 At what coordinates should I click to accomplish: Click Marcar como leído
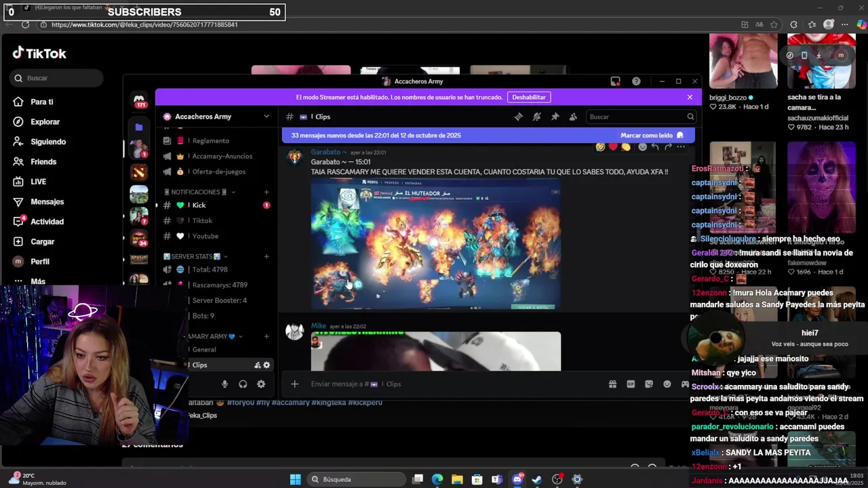(652, 136)
